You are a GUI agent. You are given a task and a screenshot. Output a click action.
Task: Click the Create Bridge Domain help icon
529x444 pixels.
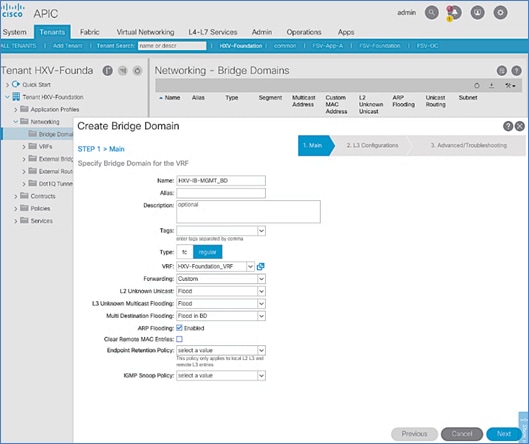pos(508,126)
